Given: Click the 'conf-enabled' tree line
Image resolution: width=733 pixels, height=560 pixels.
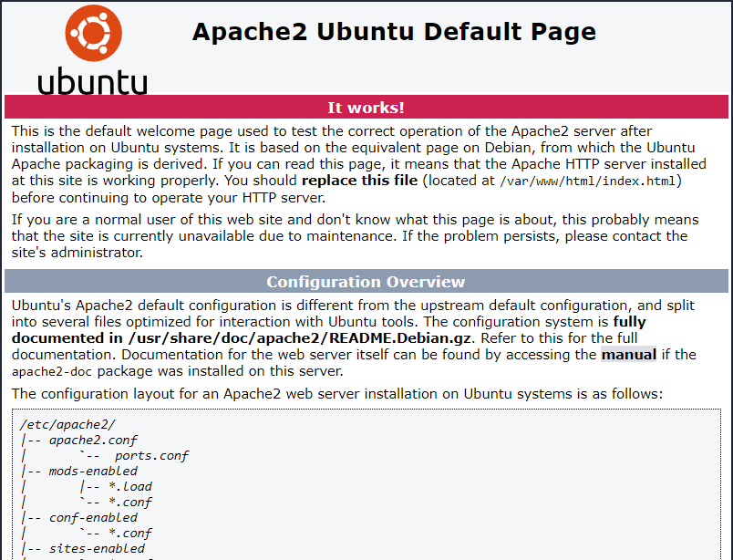Looking at the screenshot, I should 93,517.
